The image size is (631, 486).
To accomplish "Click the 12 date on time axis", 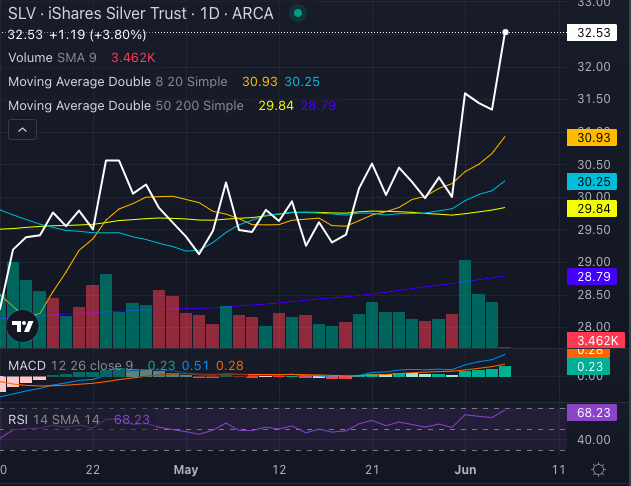I will 279,470.
